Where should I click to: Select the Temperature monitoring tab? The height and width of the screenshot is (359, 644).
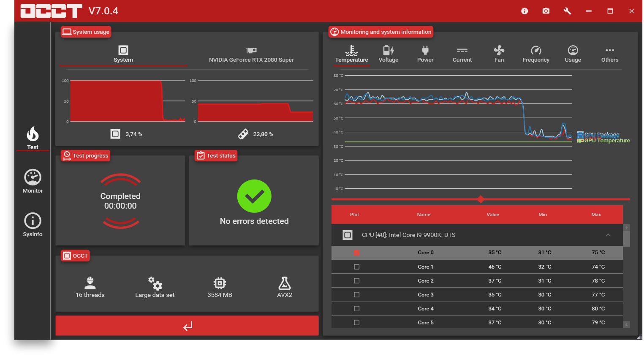(351, 54)
